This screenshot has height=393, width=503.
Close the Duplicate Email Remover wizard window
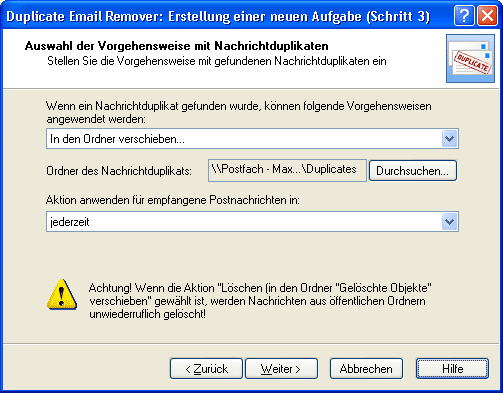(487, 16)
